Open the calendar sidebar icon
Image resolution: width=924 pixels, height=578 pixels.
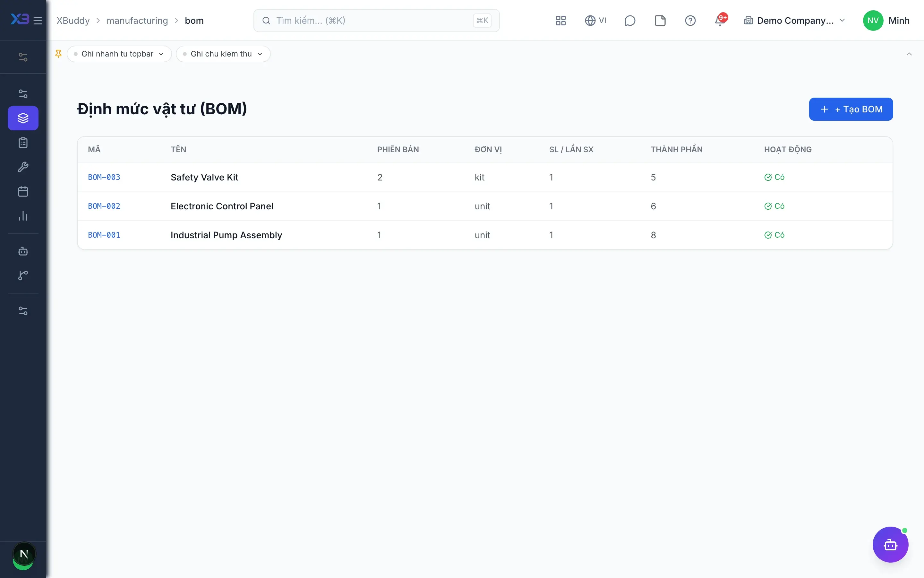pos(23,191)
